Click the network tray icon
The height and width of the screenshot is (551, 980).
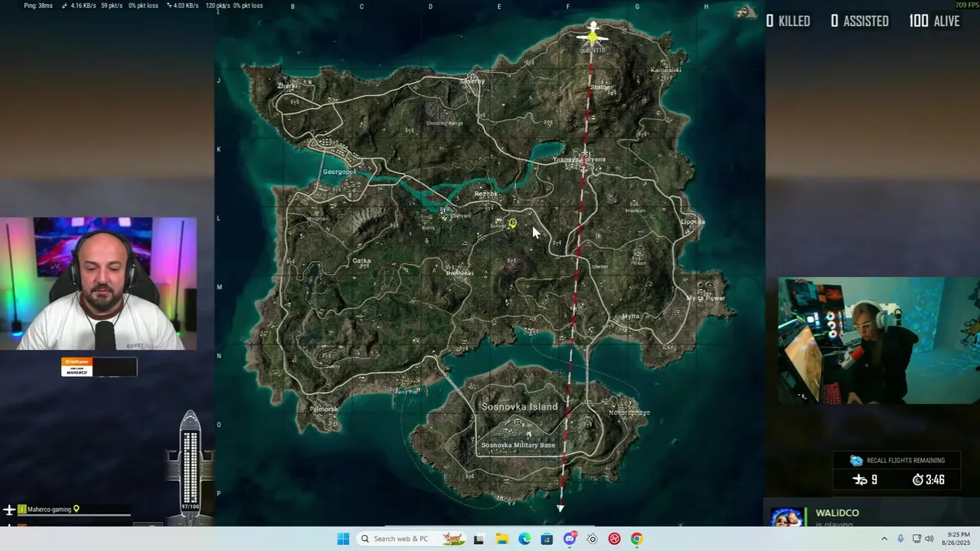click(916, 539)
